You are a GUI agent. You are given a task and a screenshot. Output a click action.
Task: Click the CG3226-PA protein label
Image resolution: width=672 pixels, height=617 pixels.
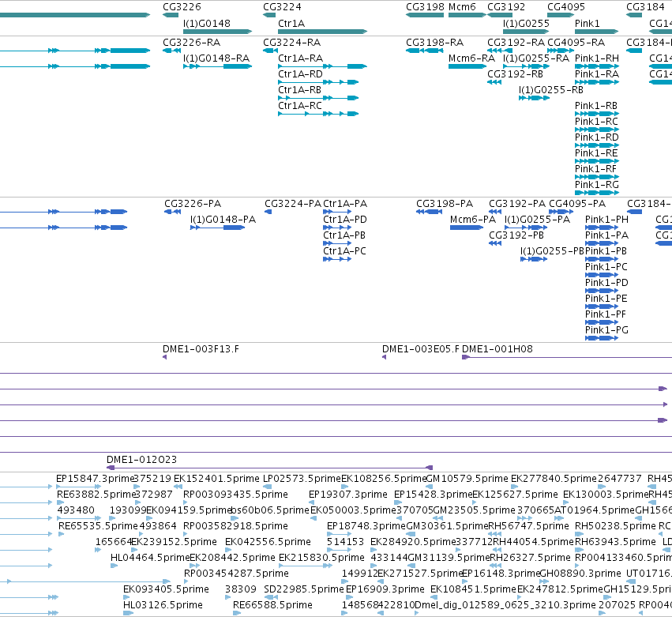point(193,204)
